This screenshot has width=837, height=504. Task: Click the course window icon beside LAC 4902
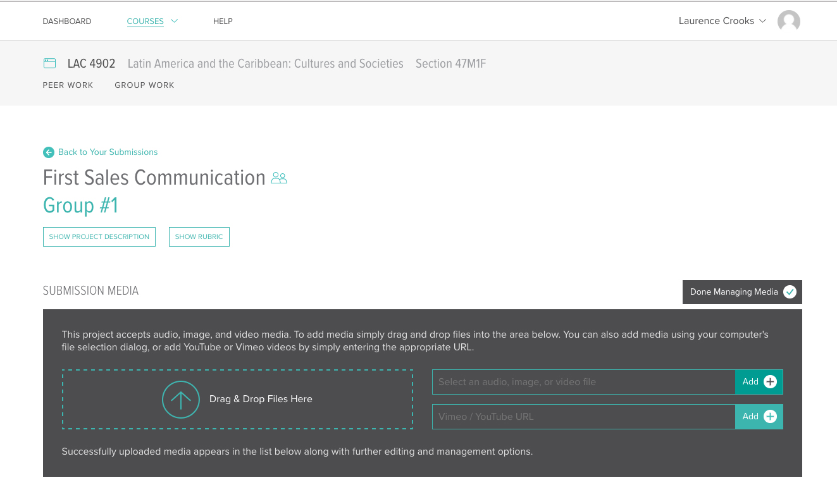49,63
